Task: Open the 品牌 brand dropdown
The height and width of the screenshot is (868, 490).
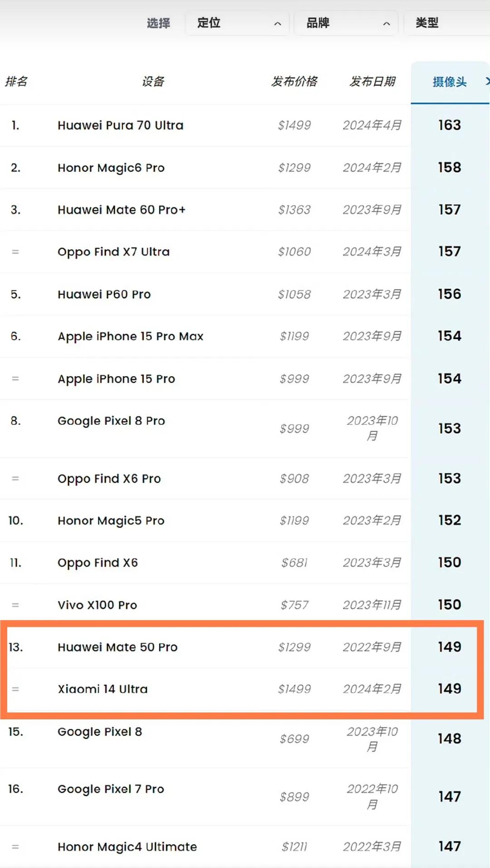Action: (x=346, y=23)
